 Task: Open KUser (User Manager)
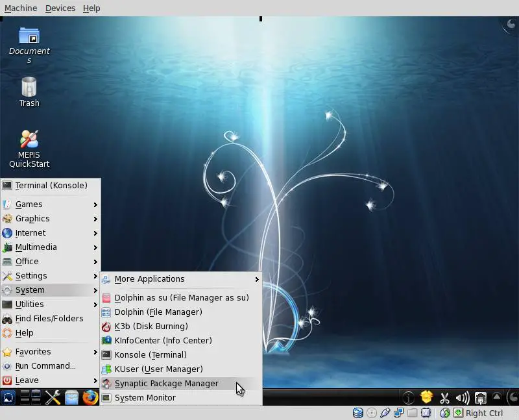point(181,369)
